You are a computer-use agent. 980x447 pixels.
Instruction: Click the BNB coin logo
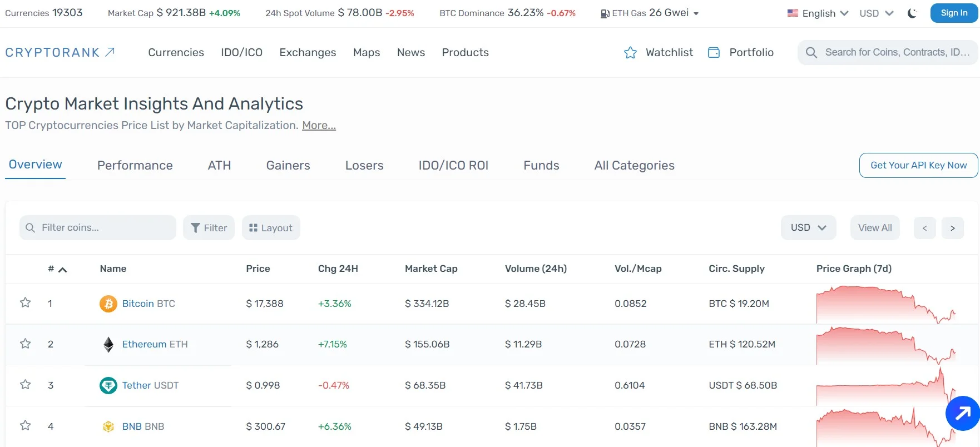click(108, 426)
